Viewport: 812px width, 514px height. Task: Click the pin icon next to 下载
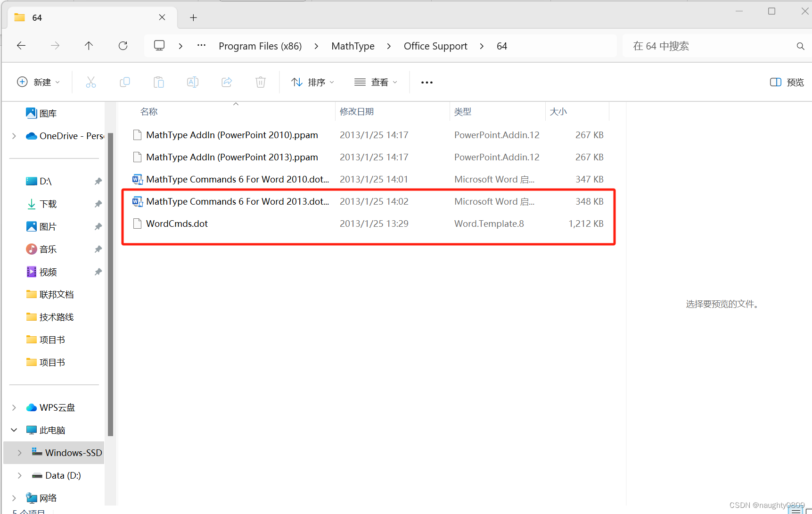click(98, 204)
